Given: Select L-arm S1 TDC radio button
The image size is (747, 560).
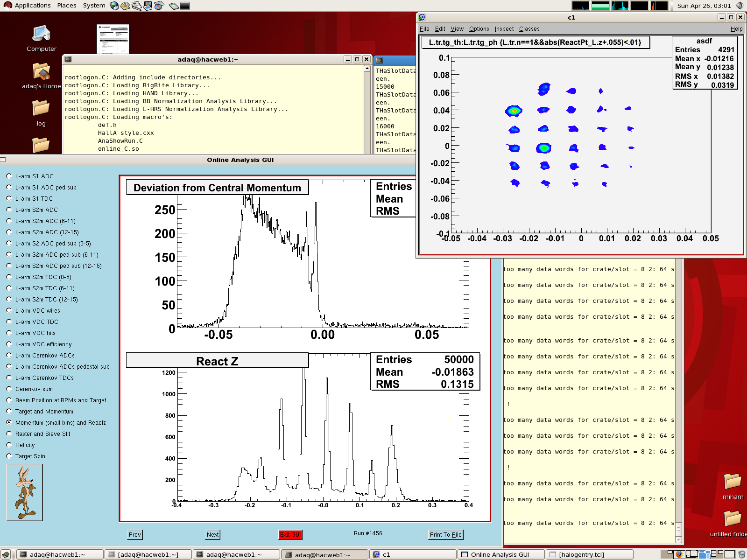Looking at the screenshot, I should point(9,198).
